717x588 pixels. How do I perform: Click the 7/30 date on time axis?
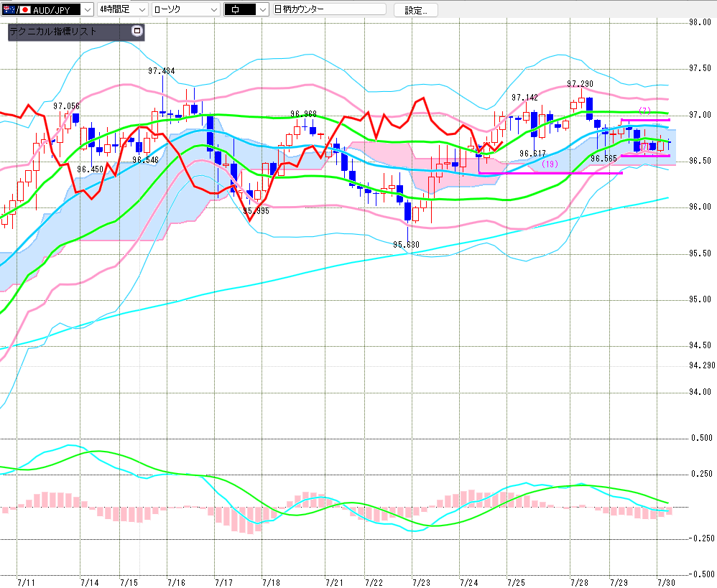click(x=666, y=582)
